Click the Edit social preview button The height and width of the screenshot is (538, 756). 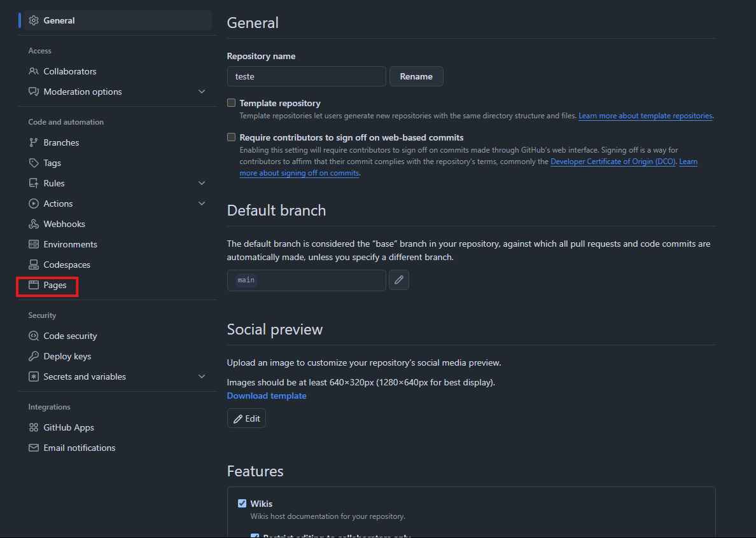tap(246, 418)
